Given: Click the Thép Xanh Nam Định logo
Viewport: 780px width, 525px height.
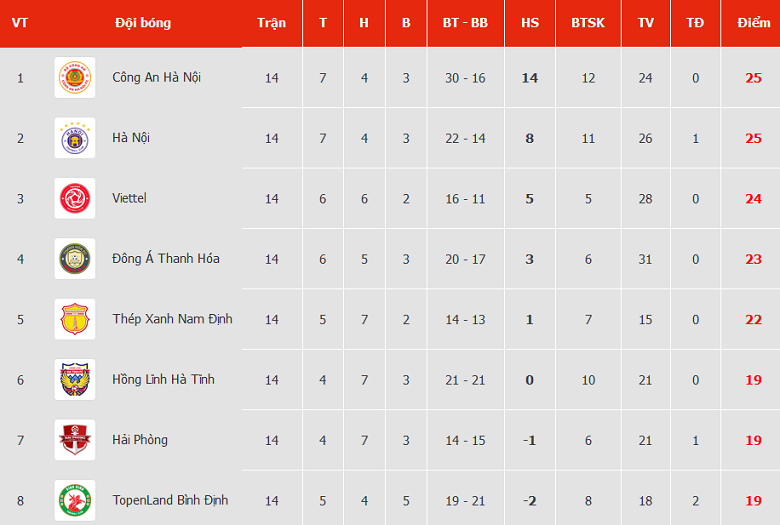Looking at the screenshot, I should click(x=75, y=320).
